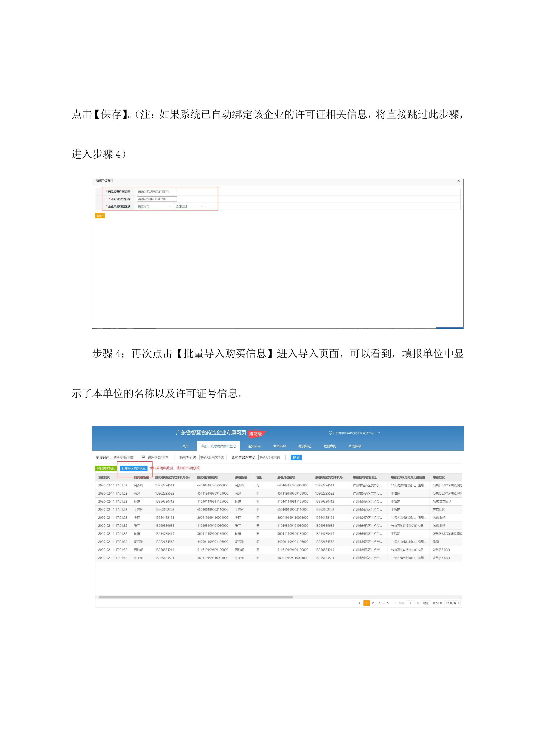Click the next page arrow icon
The image size is (534, 756).
[x=394, y=603]
